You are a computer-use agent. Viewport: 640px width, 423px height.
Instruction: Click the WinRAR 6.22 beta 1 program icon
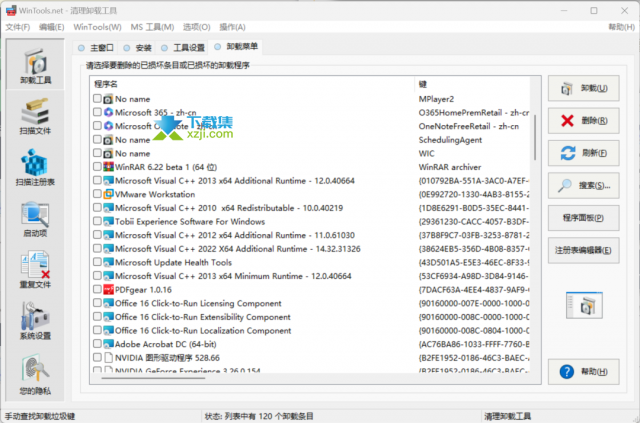108,167
